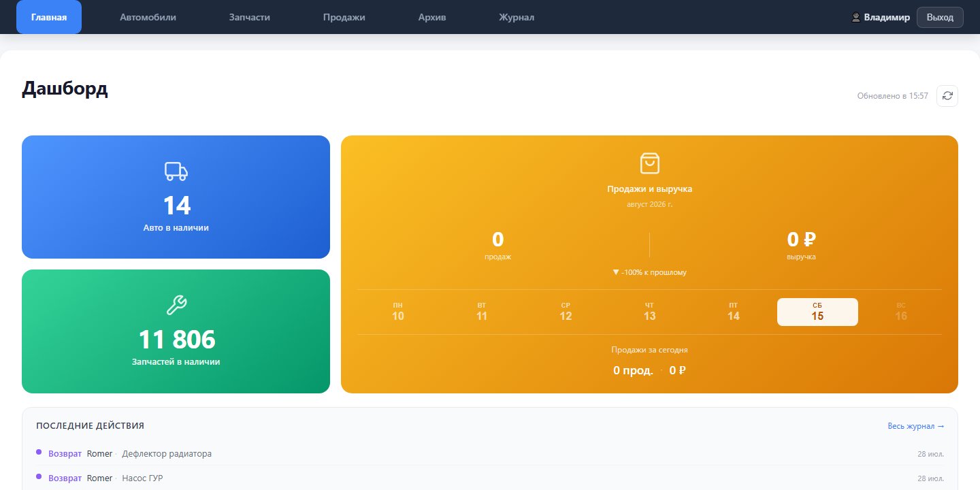Click the refresh dashboard icon button

[947, 96]
